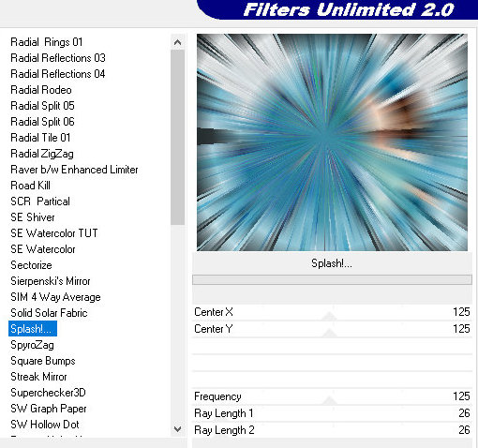The height and width of the screenshot is (448, 478).
Task: Choose the Road Kill filter
Action: click(x=30, y=186)
